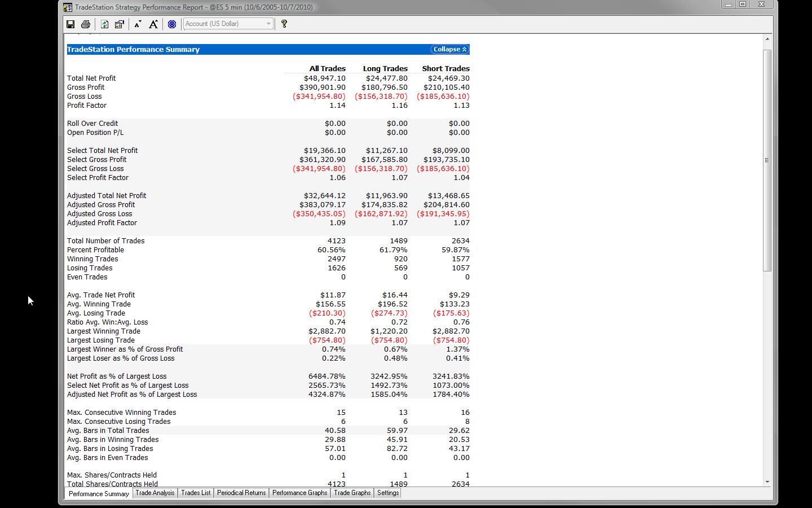
Task: Click the blue target toolbar icon
Action: [172, 24]
